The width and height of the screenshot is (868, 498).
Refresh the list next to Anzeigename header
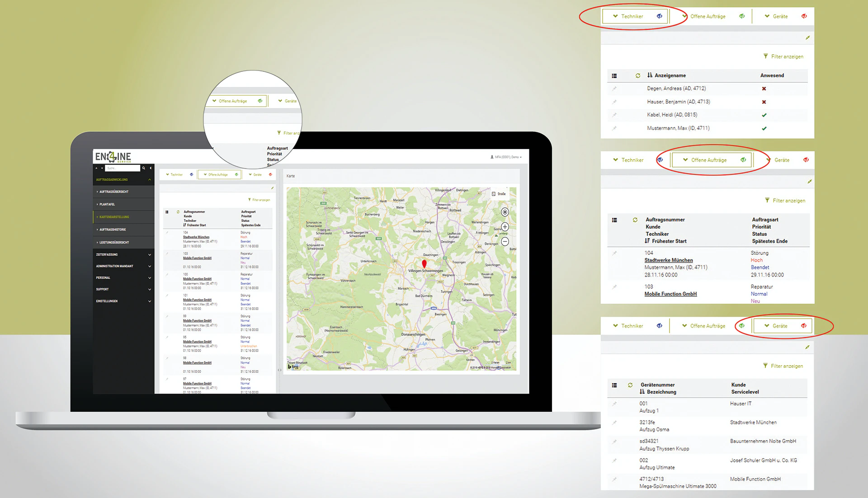point(638,75)
